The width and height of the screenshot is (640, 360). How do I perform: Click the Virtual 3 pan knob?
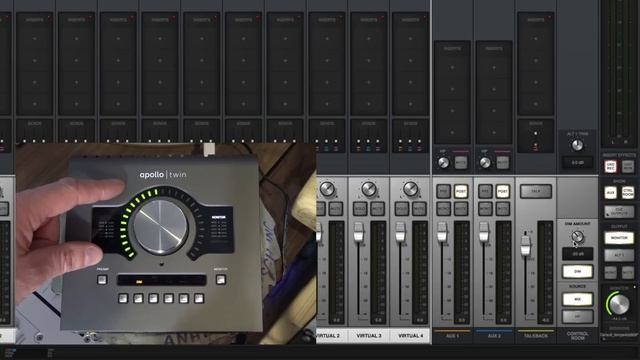[369, 189]
